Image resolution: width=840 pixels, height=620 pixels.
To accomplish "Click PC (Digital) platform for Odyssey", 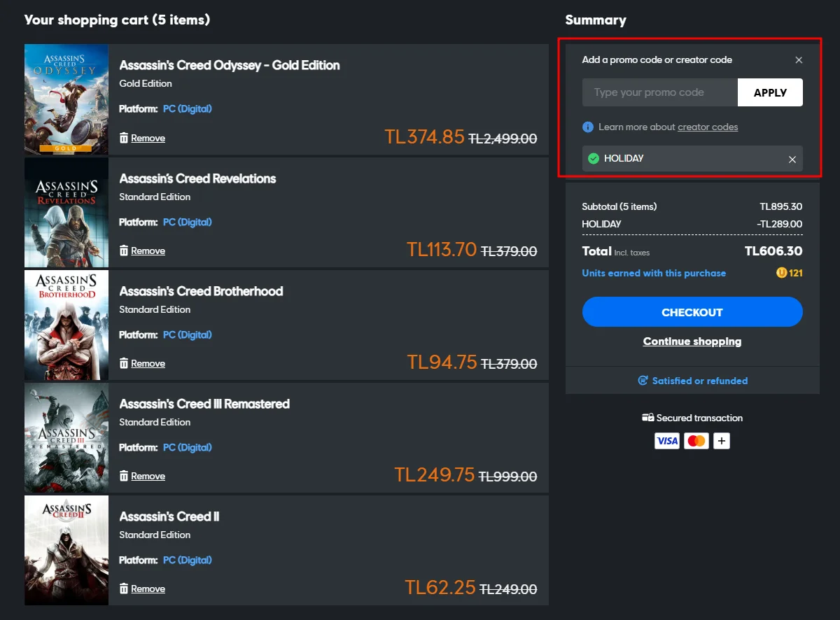I will [x=188, y=109].
